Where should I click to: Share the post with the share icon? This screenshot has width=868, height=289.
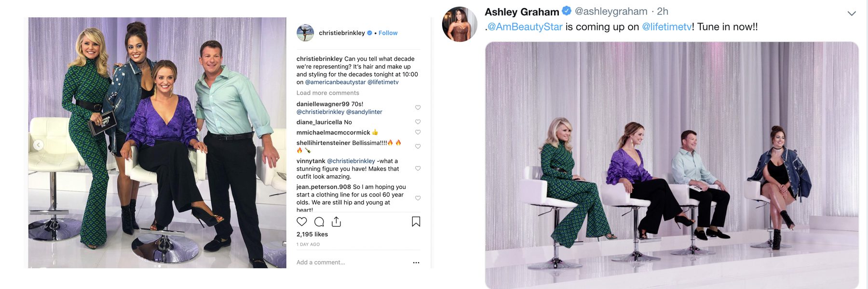tap(337, 222)
